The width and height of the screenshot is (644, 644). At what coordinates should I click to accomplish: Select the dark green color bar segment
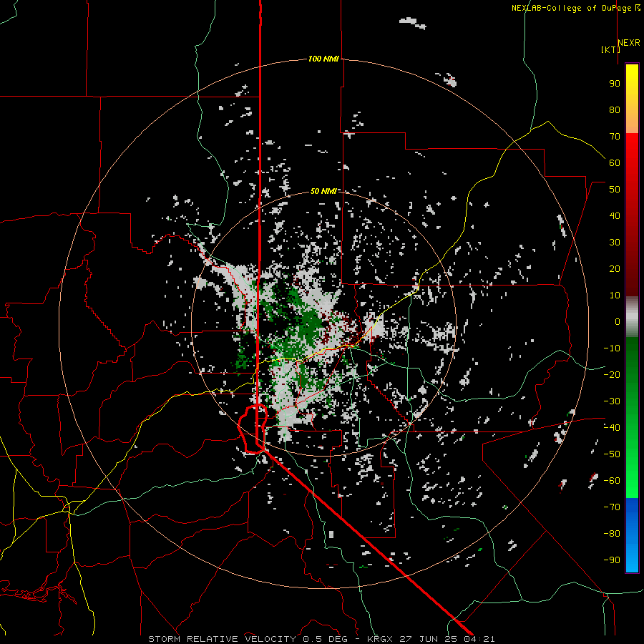point(632,366)
